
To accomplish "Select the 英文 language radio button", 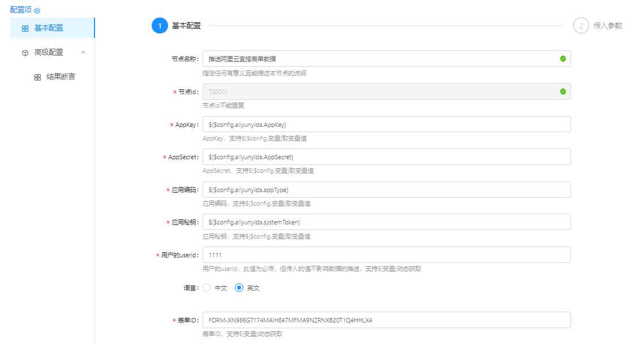I will coord(239,288).
